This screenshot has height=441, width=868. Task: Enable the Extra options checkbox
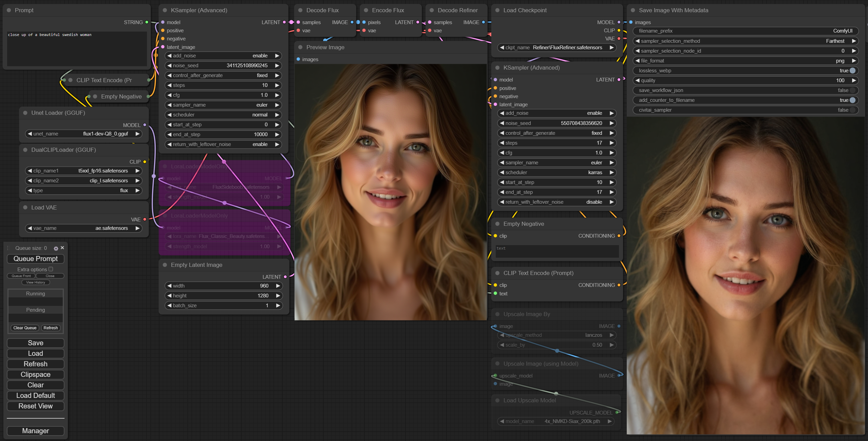click(51, 269)
